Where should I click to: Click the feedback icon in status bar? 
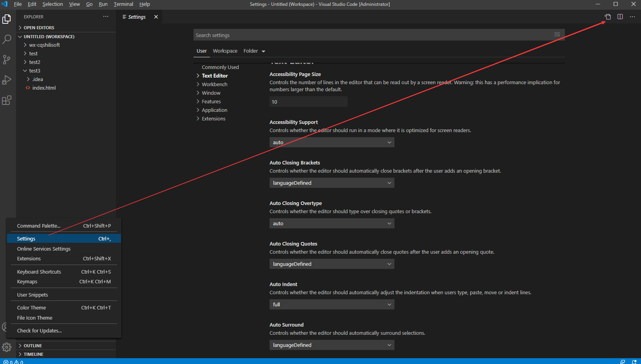pyautogui.click(x=623, y=362)
